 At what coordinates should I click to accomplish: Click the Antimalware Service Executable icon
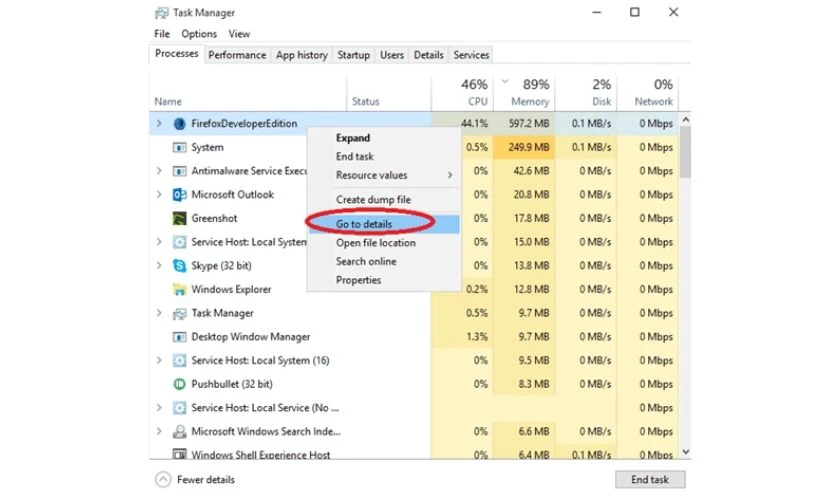pyautogui.click(x=179, y=171)
